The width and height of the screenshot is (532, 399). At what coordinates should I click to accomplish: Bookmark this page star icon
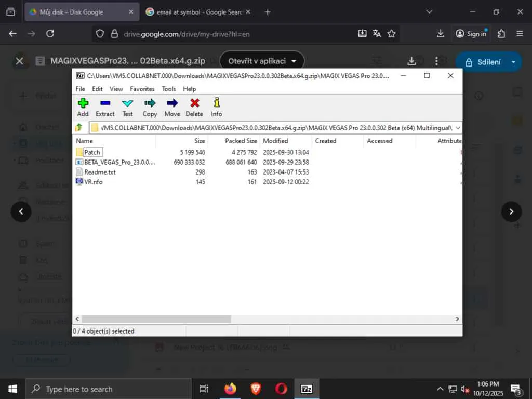click(391, 34)
